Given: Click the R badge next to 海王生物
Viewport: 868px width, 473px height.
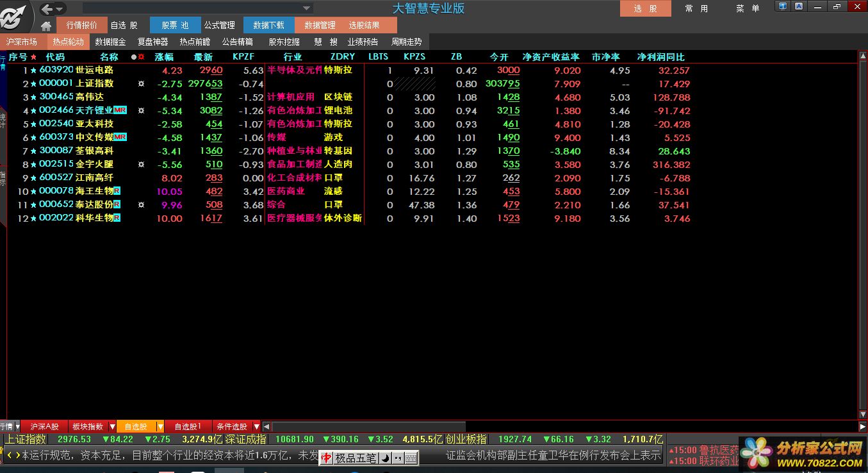Looking at the screenshot, I should coord(117,191).
